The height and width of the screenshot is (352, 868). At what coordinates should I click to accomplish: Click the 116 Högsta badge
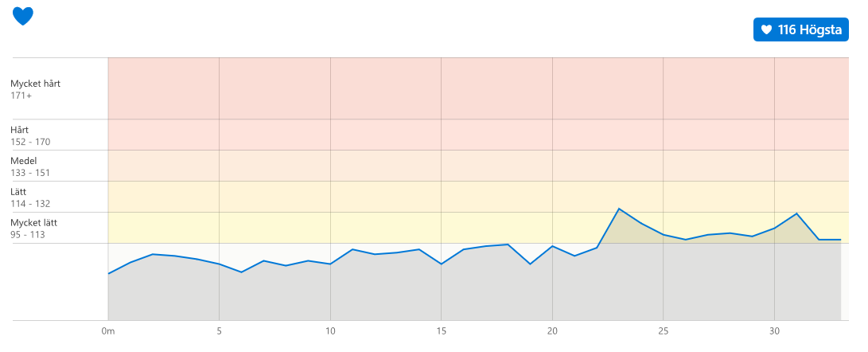[x=800, y=29]
